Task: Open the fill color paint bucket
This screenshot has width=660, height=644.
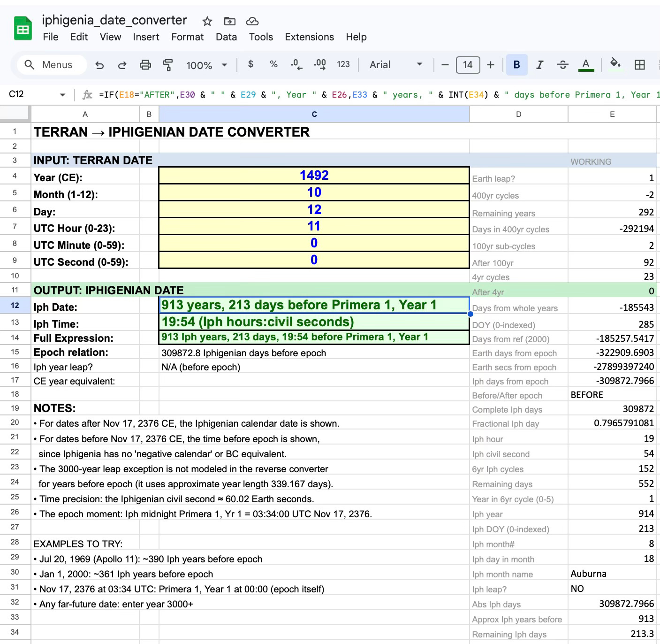Action: click(615, 64)
